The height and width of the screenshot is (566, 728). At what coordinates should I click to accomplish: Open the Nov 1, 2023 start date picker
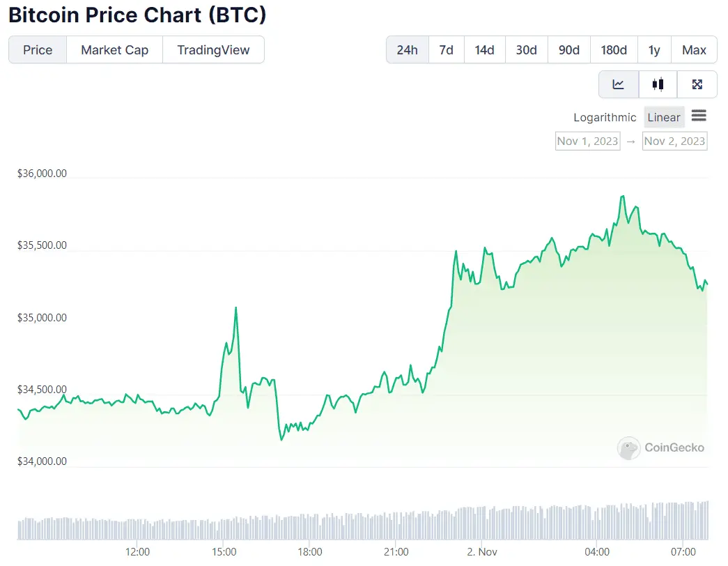click(x=587, y=141)
